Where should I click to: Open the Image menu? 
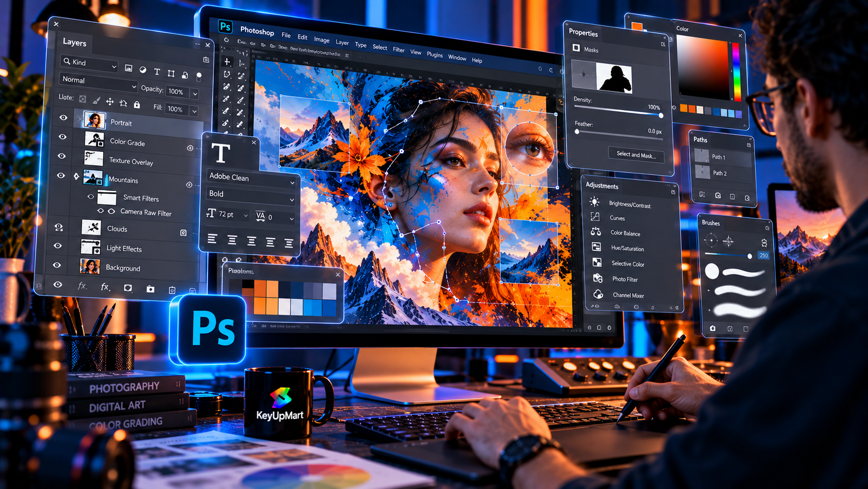321,39
